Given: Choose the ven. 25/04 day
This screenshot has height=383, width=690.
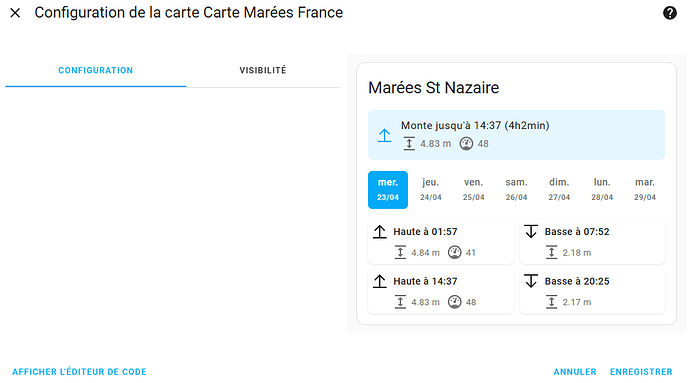Looking at the screenshot, I should [x=473, y=190].
